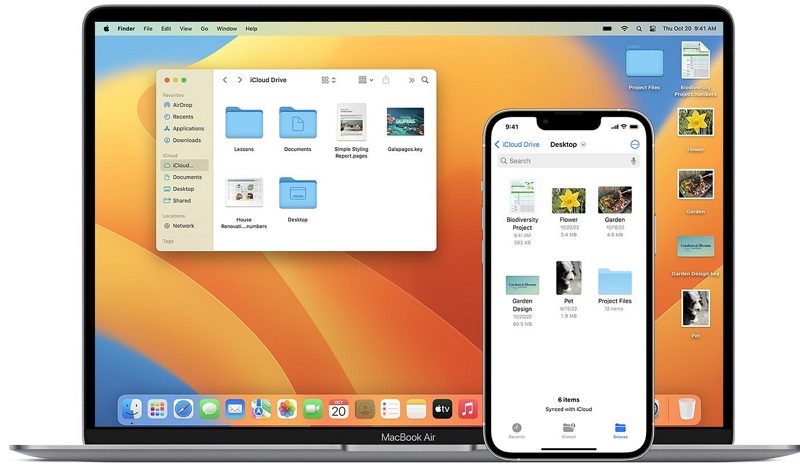Click Spotlight search in menu bar

click(639, 29)
